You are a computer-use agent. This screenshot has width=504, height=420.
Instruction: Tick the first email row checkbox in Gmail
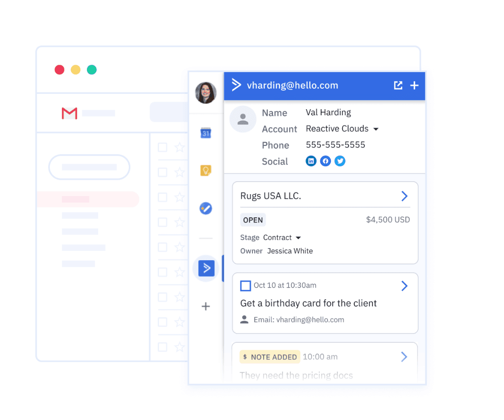163,147
